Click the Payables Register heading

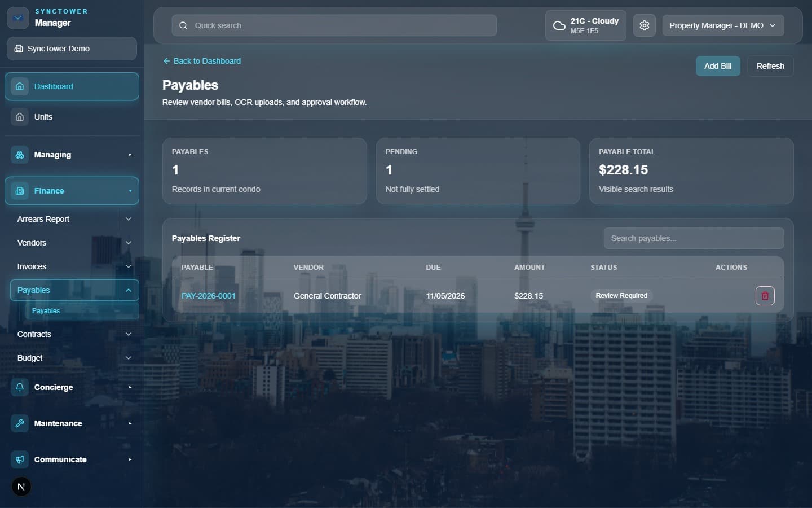[206, 238]
